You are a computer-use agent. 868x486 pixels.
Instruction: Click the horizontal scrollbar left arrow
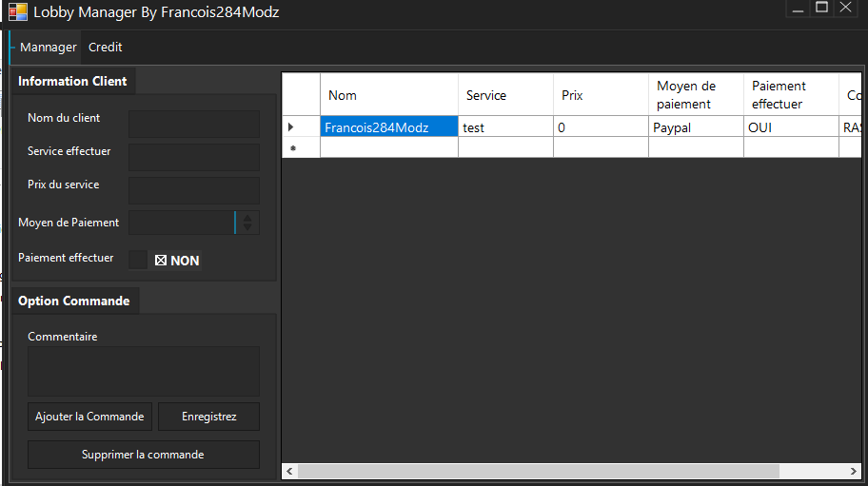click(x=289, y=471)
